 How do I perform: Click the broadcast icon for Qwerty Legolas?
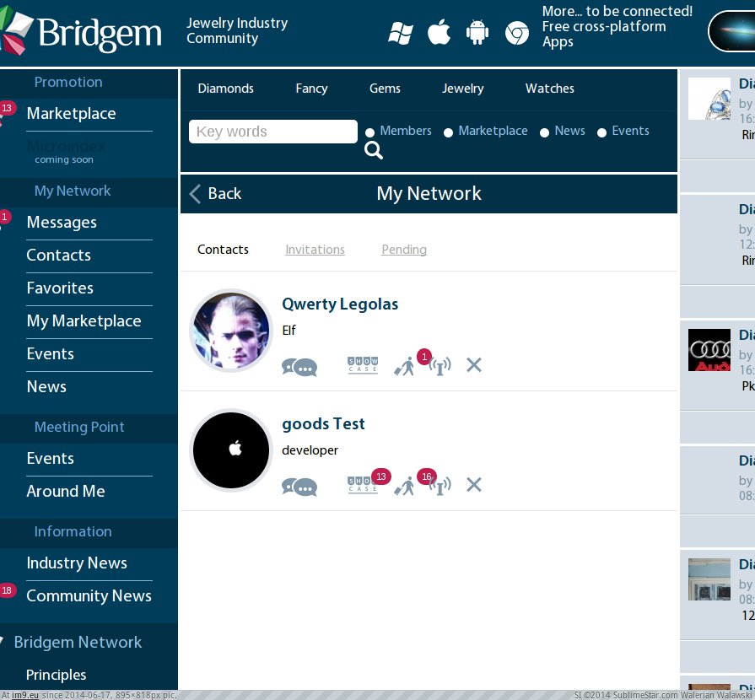click(x=440, y=366)
